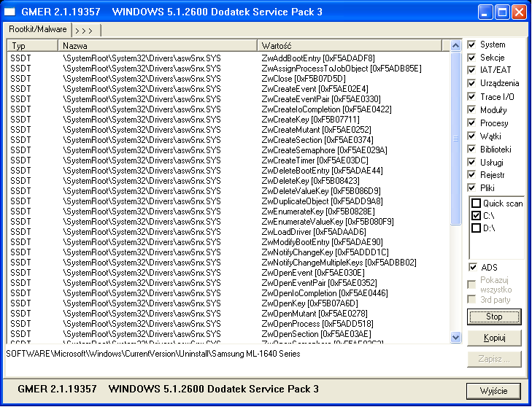Select the ZwCreateSemaphore row
This screenshot has height=407, width=532.
pos(228,150)
